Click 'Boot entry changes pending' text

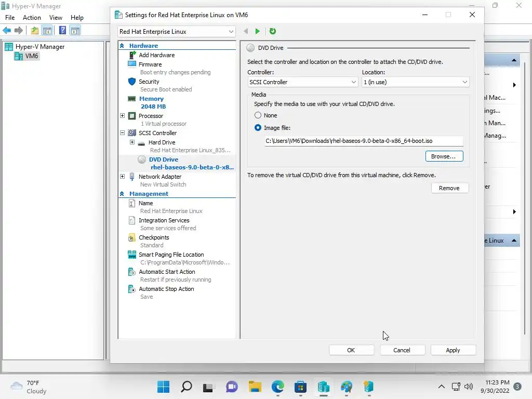(x=176, y=72)
